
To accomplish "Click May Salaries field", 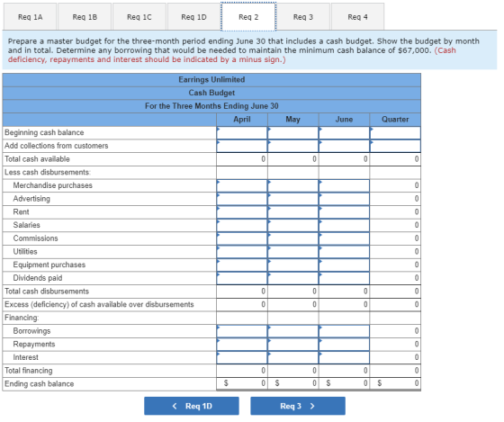I will click(x=293, y=225).
